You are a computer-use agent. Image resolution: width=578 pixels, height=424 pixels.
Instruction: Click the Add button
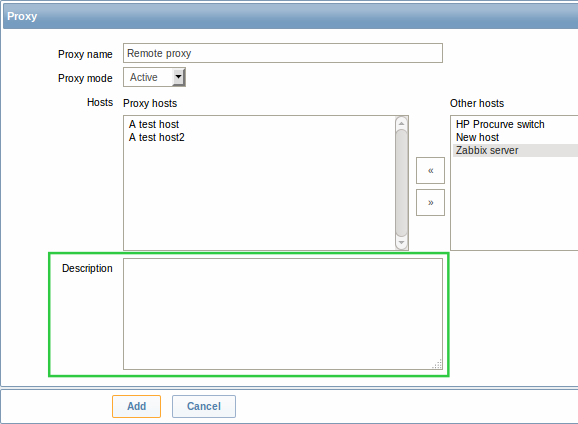point(136,406)
